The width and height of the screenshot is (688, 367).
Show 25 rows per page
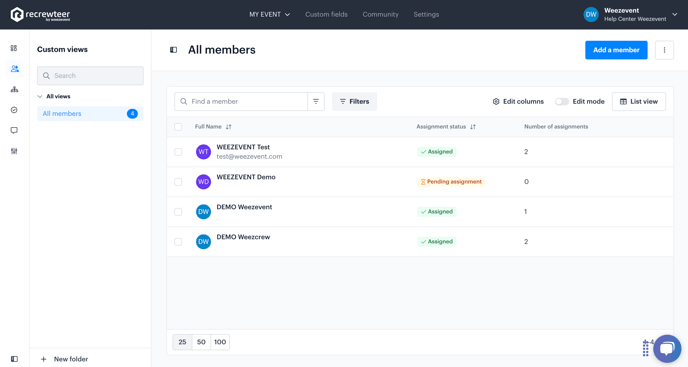pyautogui.click(x=182, y=342)
